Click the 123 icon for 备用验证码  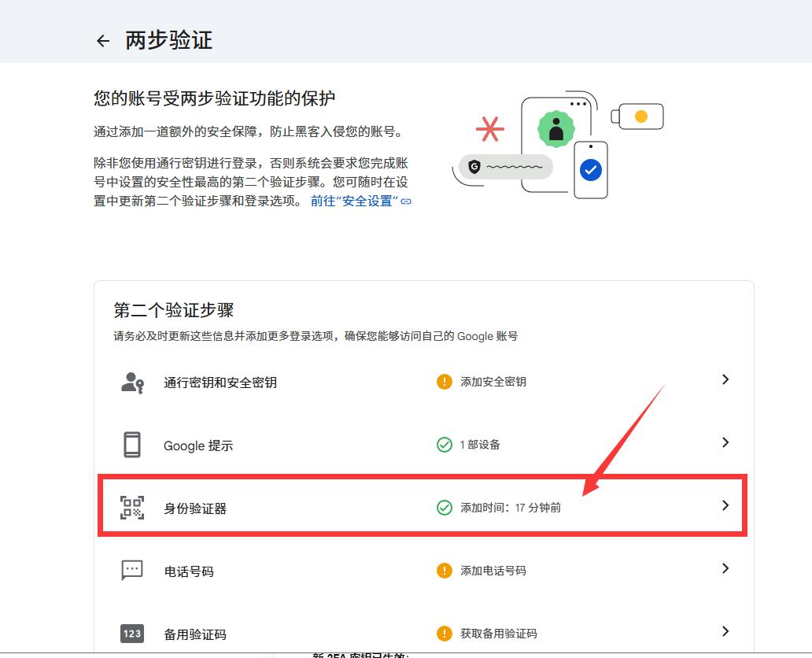(132, 633)
